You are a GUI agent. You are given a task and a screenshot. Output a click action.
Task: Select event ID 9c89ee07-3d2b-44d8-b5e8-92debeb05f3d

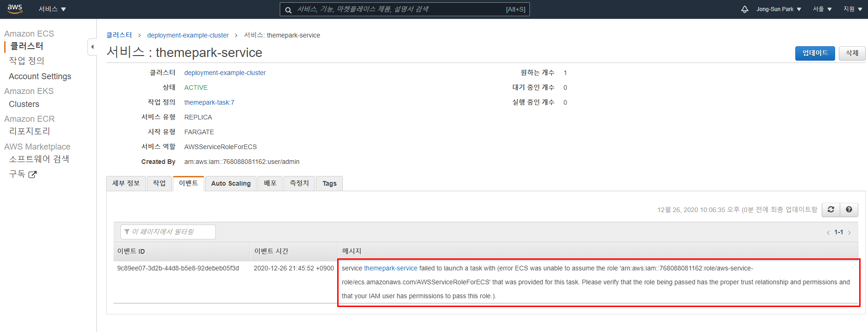178,268
